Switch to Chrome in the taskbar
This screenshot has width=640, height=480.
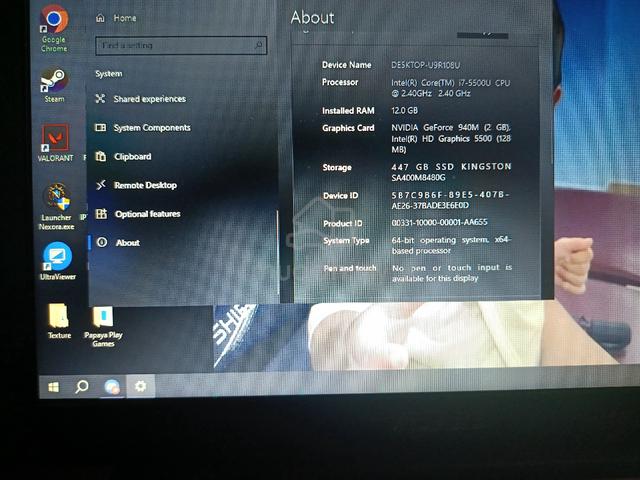click(x=112, y=387)
